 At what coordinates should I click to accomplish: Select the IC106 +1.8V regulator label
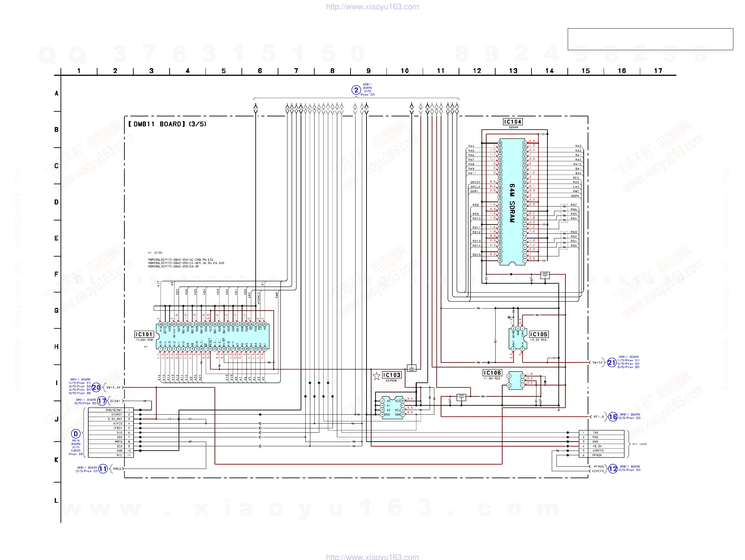point(493,372)
